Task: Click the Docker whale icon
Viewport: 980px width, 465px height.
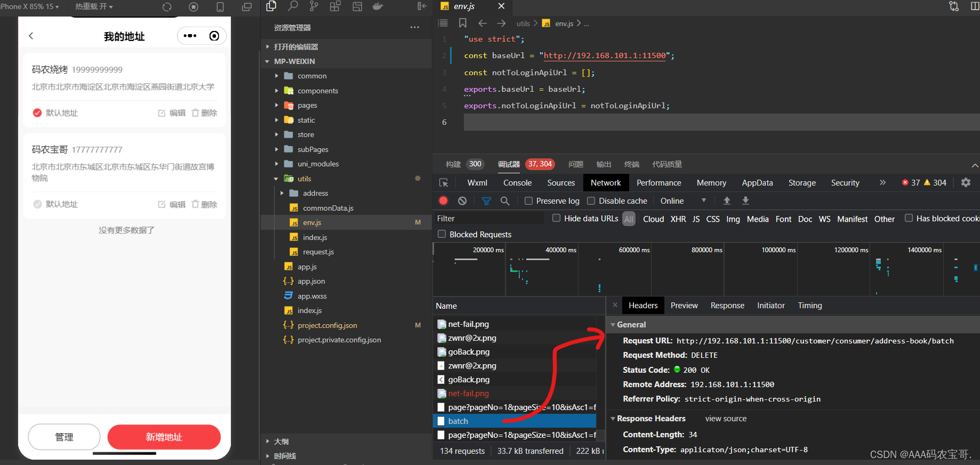Action: tap(378, 6)
